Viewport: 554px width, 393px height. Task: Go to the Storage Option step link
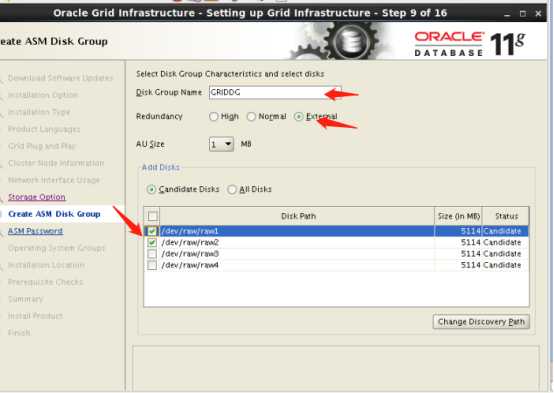[x=37, y=197]
